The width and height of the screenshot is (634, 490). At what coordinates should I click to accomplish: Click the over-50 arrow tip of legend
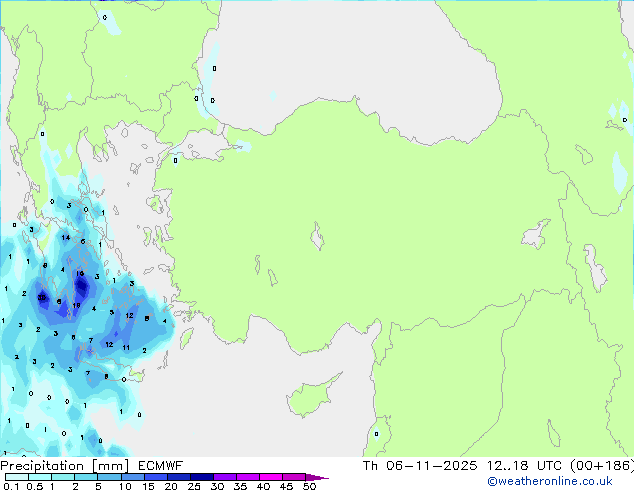coord(317,477)
